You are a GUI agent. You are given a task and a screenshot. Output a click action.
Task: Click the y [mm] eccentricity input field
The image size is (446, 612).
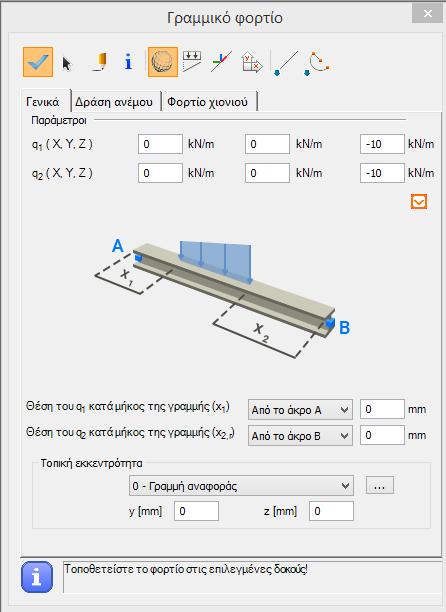coord(196,511)
